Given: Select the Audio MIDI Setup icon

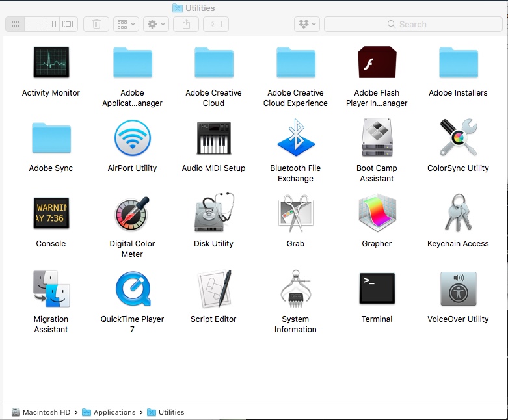Looking at the screenshot, I should [214, 138].
